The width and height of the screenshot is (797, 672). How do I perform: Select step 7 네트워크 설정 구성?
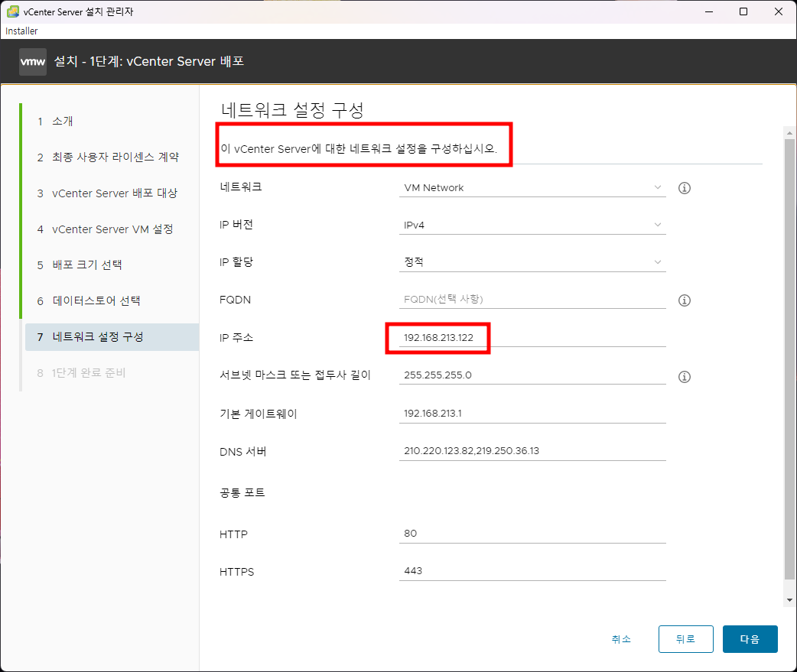112,337
